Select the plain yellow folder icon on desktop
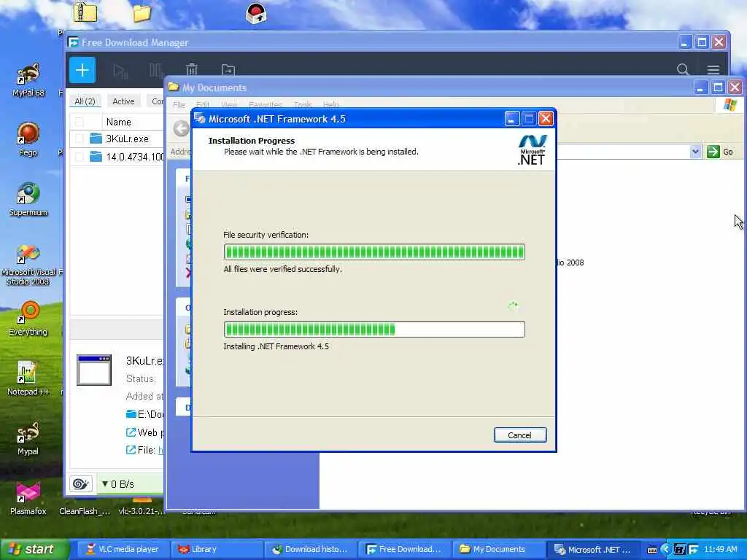747x560 pixels. click(x=142, y=13)
